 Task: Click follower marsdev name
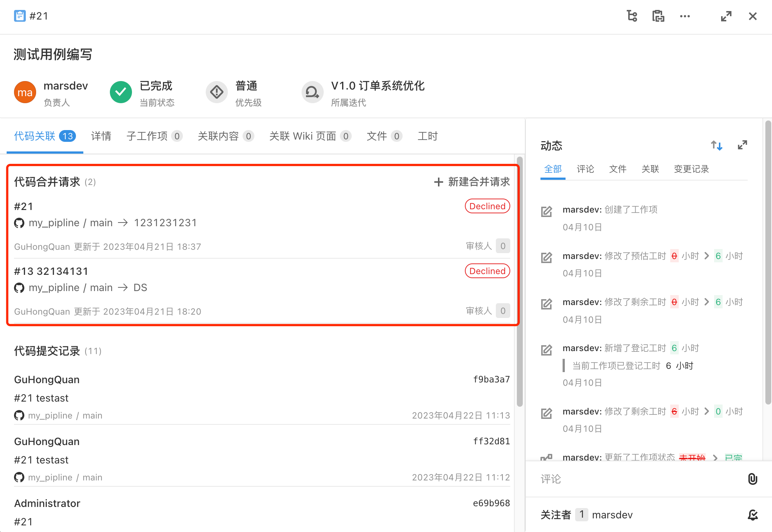pos(612,515)
